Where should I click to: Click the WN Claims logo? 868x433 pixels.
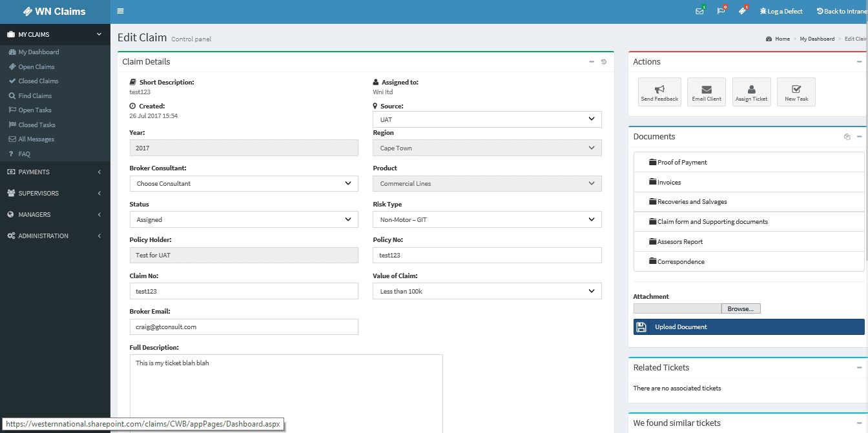tap(55, 11)
